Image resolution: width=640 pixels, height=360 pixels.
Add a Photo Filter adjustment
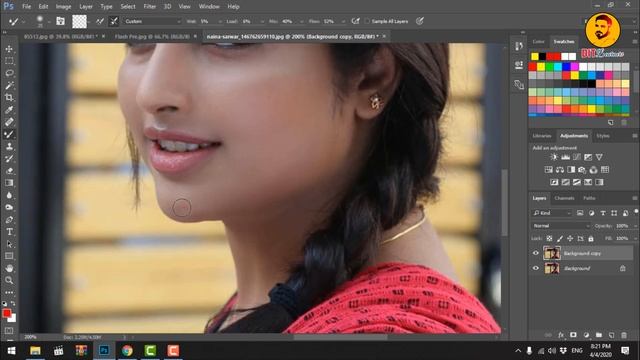[x=582, y=170]
